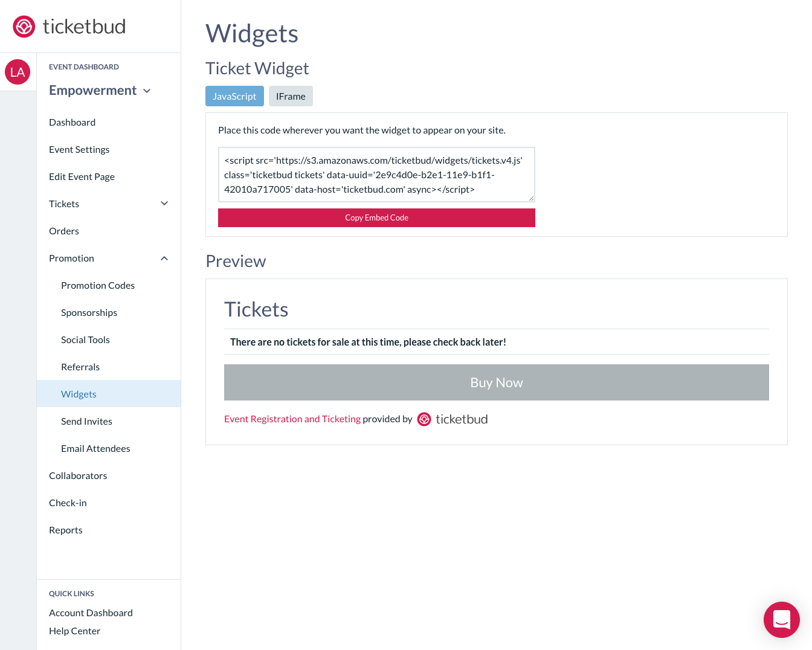
Task: Open the Promotion Codes sidebar item
Action: [97, 285]
